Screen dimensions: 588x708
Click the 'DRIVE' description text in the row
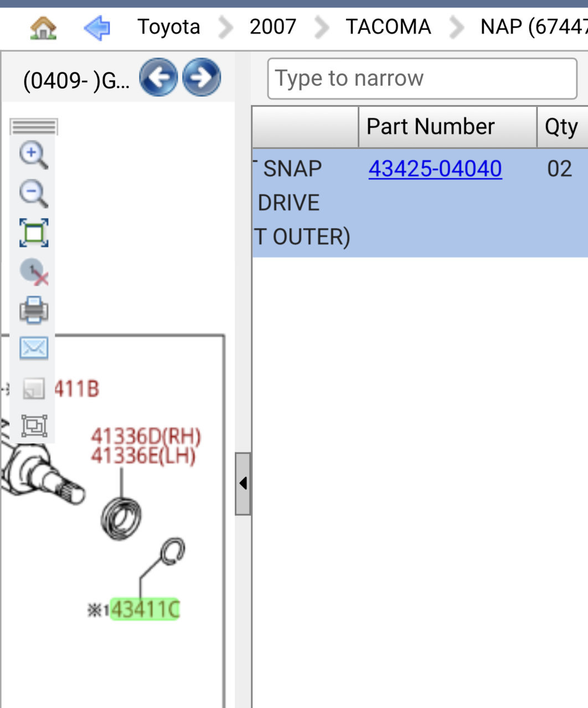pos(288,203)
